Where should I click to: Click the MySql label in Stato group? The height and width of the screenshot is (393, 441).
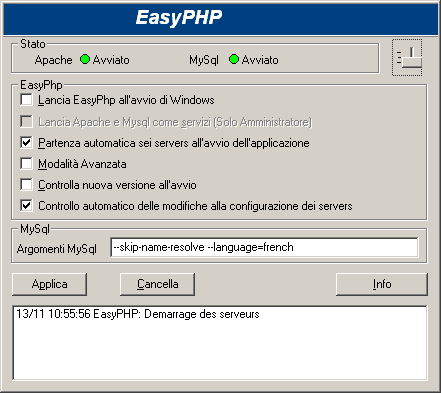click(x=204, y=60)
